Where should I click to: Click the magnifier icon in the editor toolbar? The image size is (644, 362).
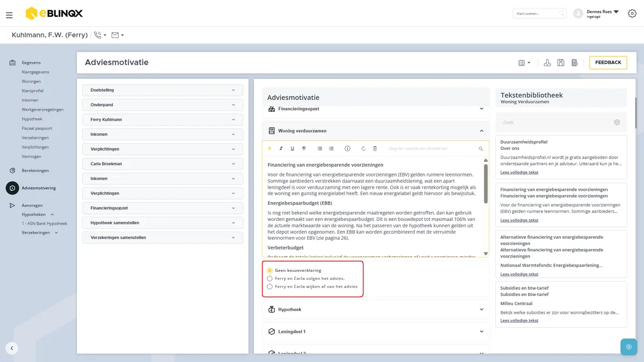(481, 149)
